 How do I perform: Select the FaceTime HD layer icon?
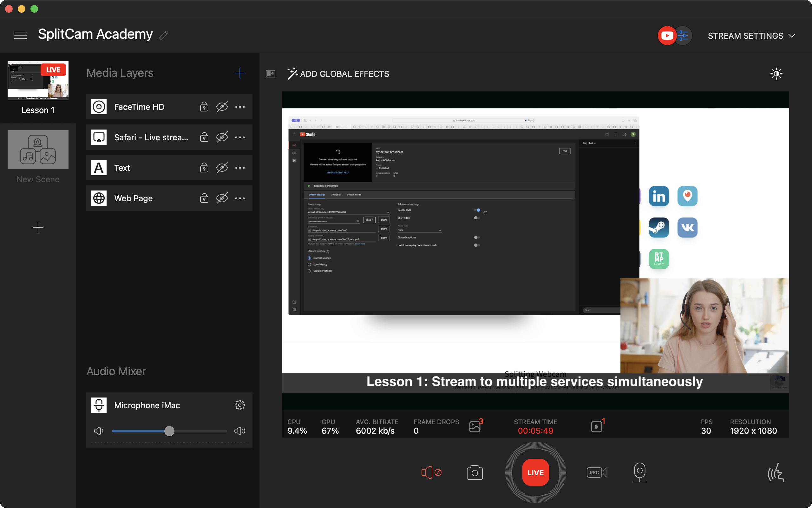click(x=99, y=107)
